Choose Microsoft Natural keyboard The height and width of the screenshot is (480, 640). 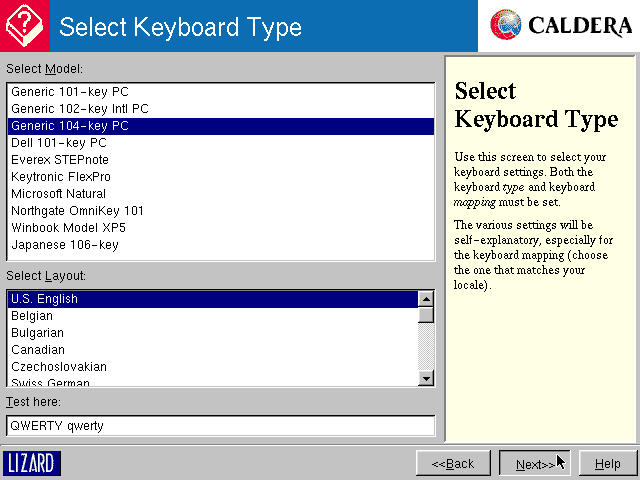[58, 194]
